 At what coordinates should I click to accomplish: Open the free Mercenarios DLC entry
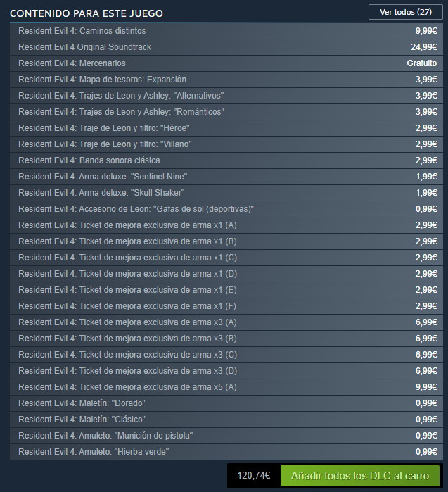tap(226, 63)
